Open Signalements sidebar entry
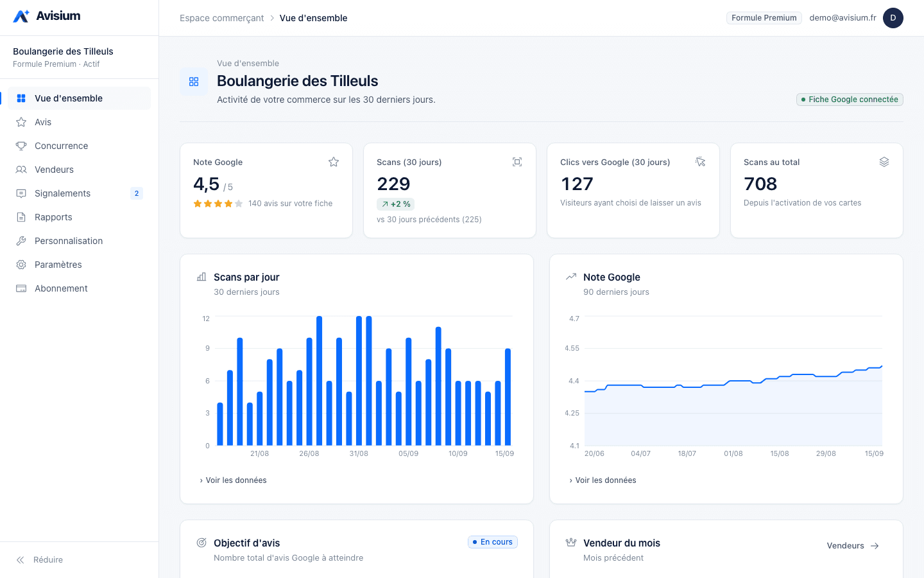 (80, 193)
